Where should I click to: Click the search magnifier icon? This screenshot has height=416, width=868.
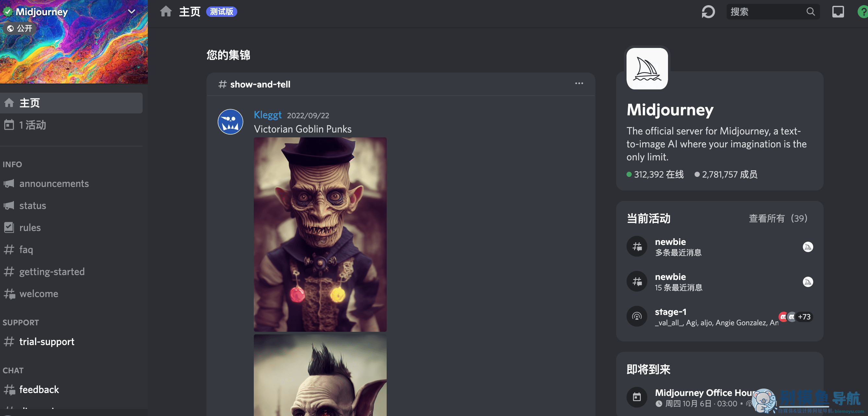(810, 12)
